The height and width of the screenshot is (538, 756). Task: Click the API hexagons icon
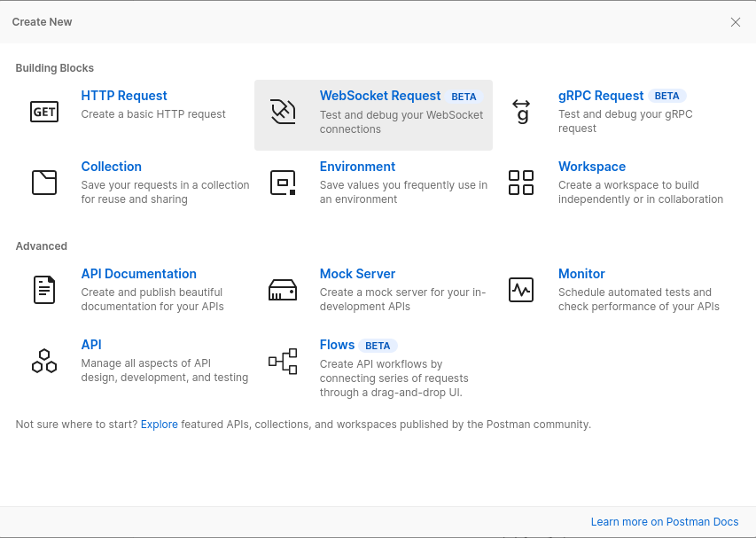(44, 361)
